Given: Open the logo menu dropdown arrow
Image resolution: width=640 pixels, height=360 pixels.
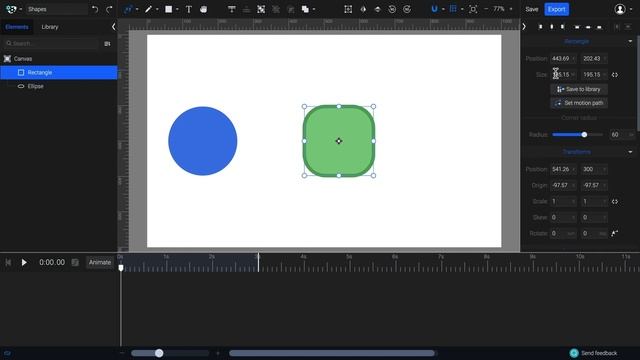Looking at the screenshot, I should coord(20,9).
